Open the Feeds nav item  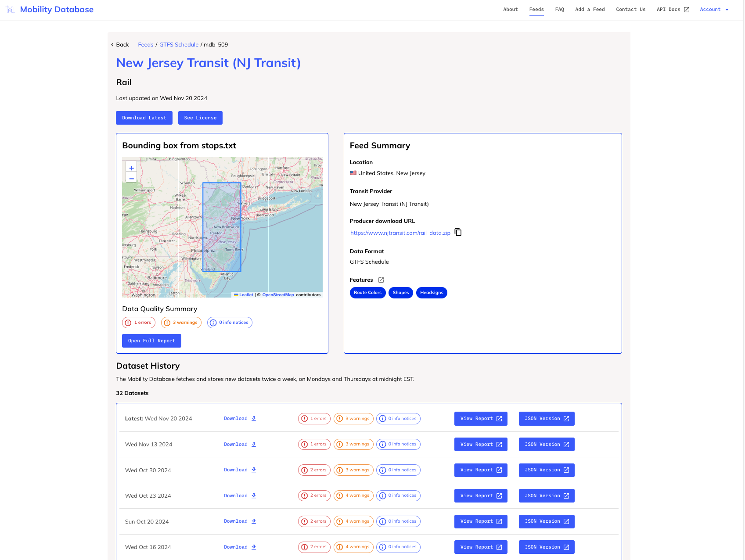[x=536, y=10]
